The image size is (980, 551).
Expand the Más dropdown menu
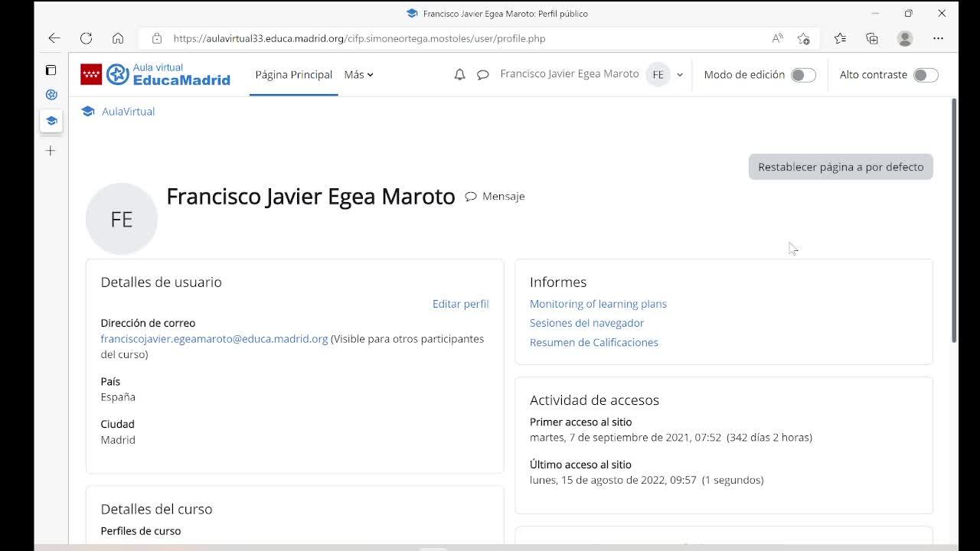coord(358,74)
